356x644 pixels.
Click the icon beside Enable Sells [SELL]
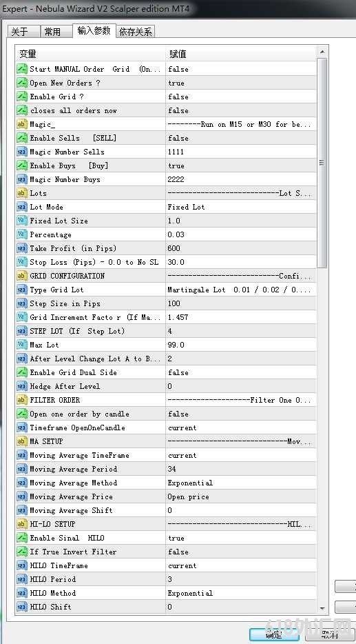tap(22, 138)
